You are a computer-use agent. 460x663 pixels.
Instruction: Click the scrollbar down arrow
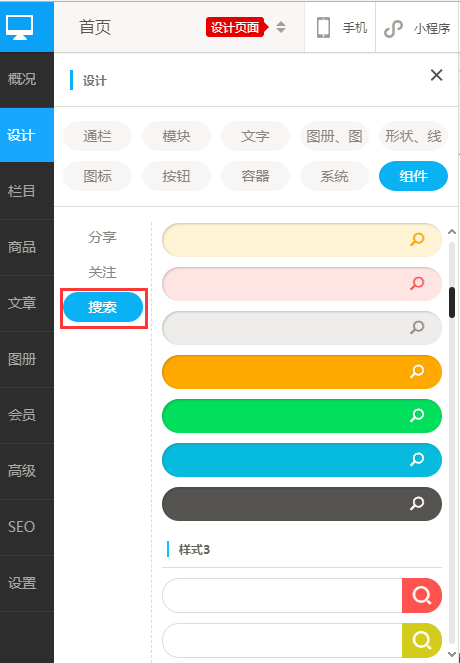coord(452,657)
